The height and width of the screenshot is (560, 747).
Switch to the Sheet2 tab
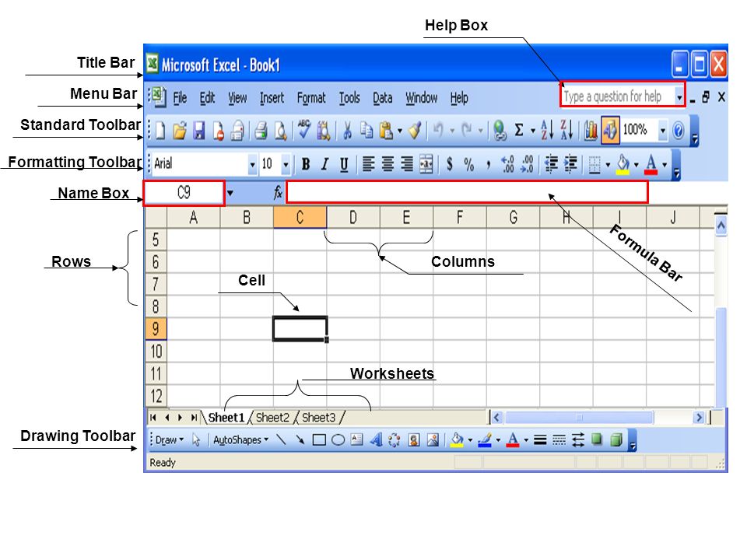click(272, 418)
